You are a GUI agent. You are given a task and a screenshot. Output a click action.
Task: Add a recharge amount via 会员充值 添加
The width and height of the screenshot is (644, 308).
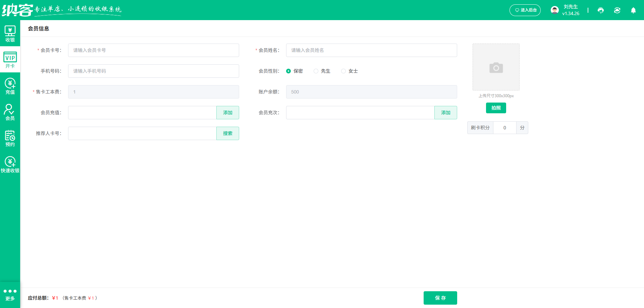click(228, 113)
